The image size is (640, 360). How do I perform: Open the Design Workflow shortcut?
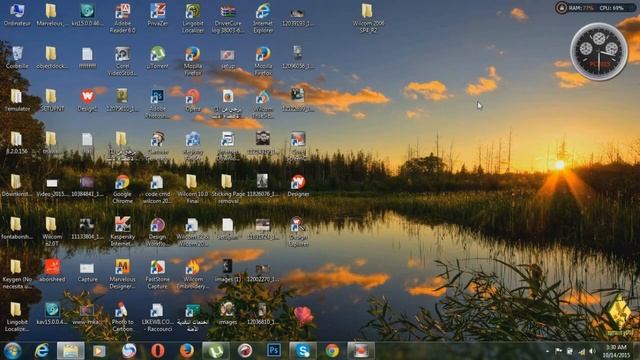157,231
